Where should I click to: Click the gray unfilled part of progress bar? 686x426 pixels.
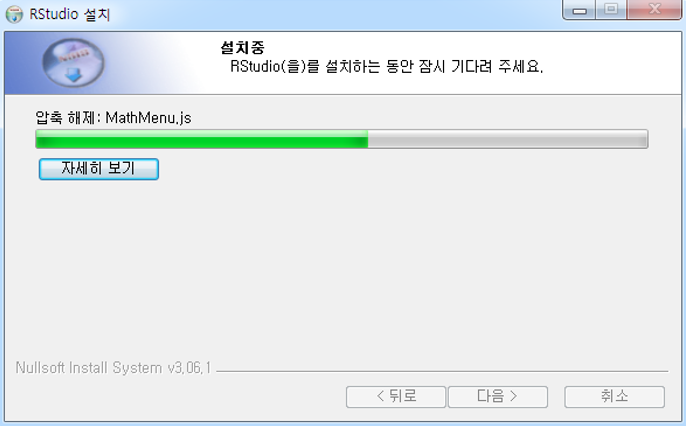[x=508, y=139]
